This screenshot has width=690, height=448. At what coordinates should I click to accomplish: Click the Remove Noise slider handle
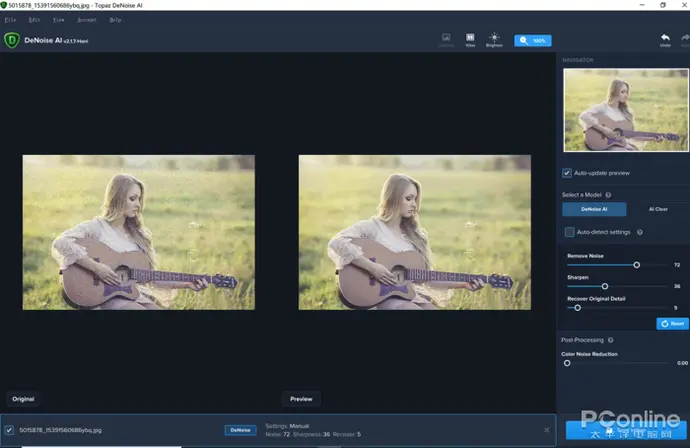[636, 265]
